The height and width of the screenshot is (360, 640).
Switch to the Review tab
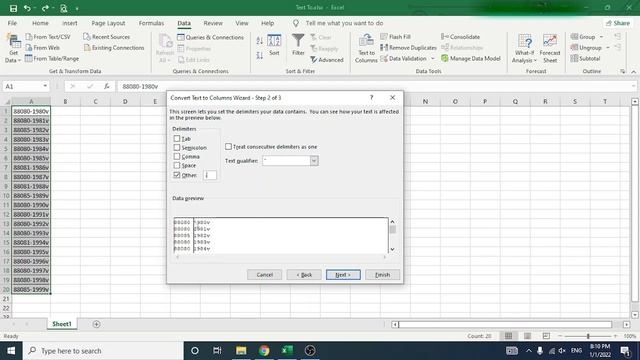(213, 23)
